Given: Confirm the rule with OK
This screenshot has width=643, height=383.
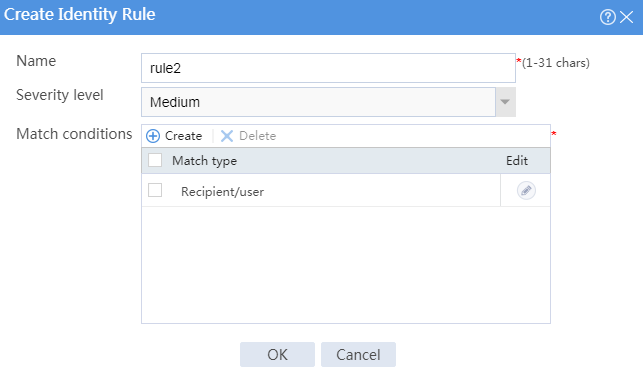Looking at the screenshot, I should [x=277, y=354].
